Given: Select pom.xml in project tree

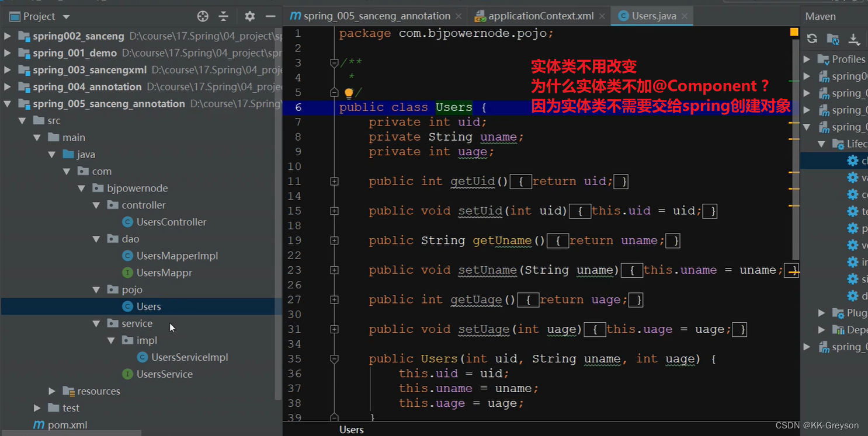Looking at the screenshot, I should pos(67,425).
